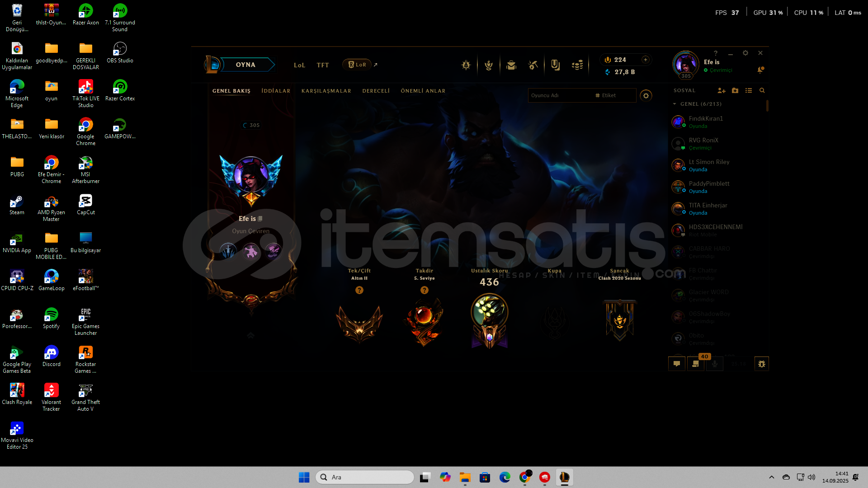
Task: Collapse the GENEL friend group
Action: (x=675, y=104)
